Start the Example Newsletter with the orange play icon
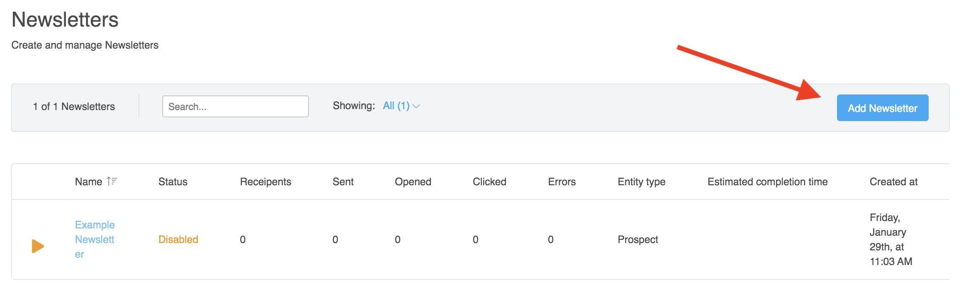Screen dimensions: 980x299 coord(38,246)
